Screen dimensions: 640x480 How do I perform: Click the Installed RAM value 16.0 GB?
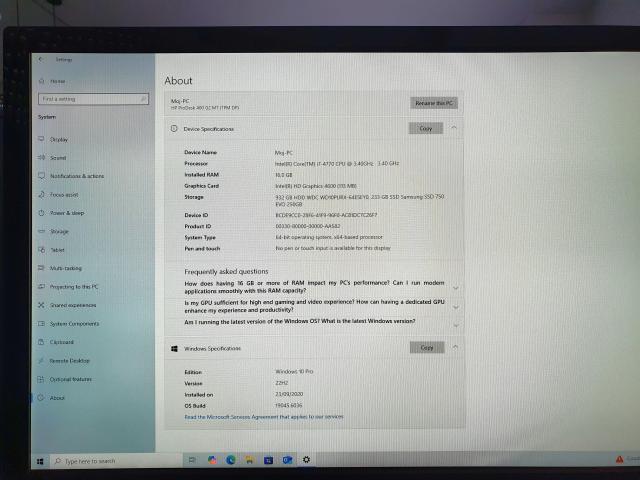[284, 175]
